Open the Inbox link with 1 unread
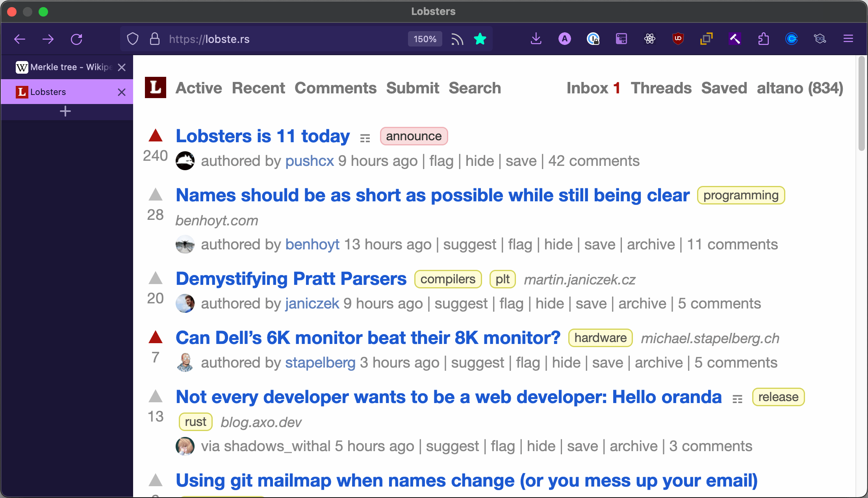Screen dimensions: 868x498 [x=593, y=88]
